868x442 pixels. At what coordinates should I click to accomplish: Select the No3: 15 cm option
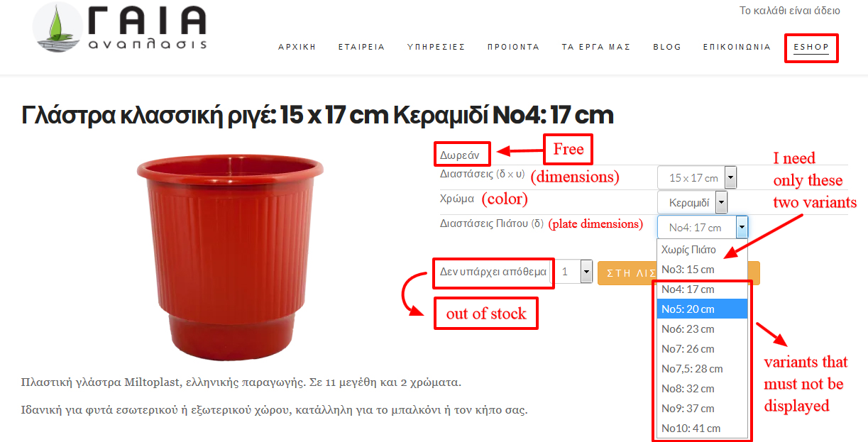tap(702, 270)
